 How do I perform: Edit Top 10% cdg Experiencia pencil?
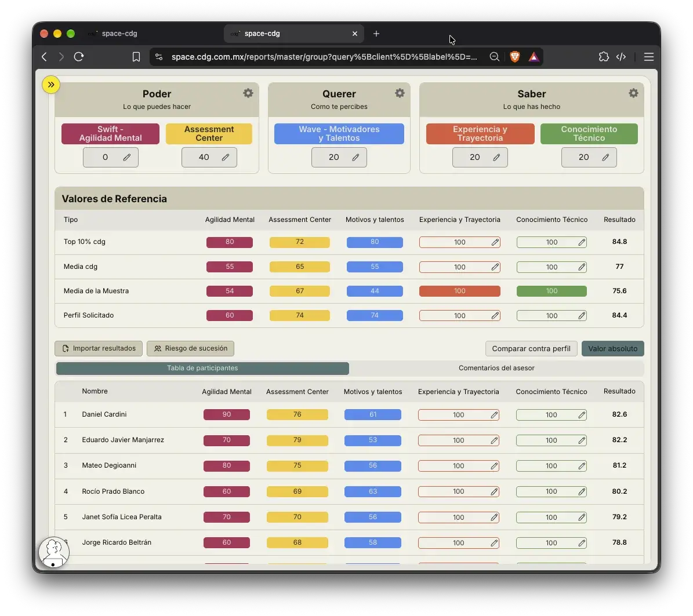[x=495, y=242]
